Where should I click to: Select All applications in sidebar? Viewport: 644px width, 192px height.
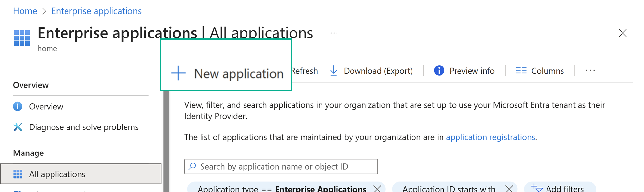click(x=81, y=174)
